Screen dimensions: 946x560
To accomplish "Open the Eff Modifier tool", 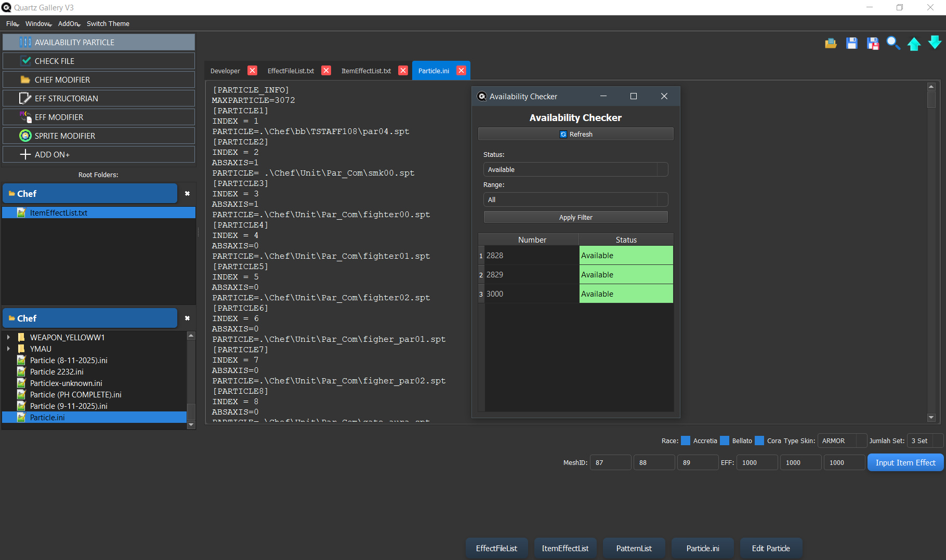I will tap(98, 117).
